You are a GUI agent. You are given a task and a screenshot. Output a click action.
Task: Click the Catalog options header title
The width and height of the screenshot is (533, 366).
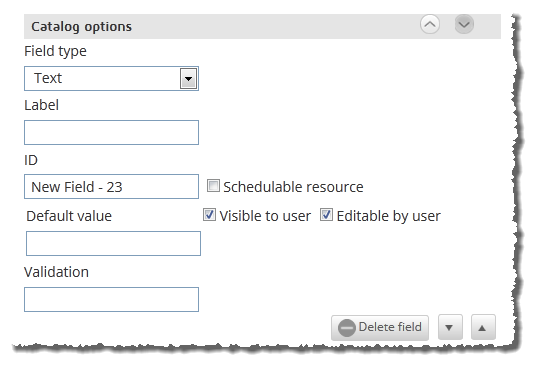[x=81, y=27]
